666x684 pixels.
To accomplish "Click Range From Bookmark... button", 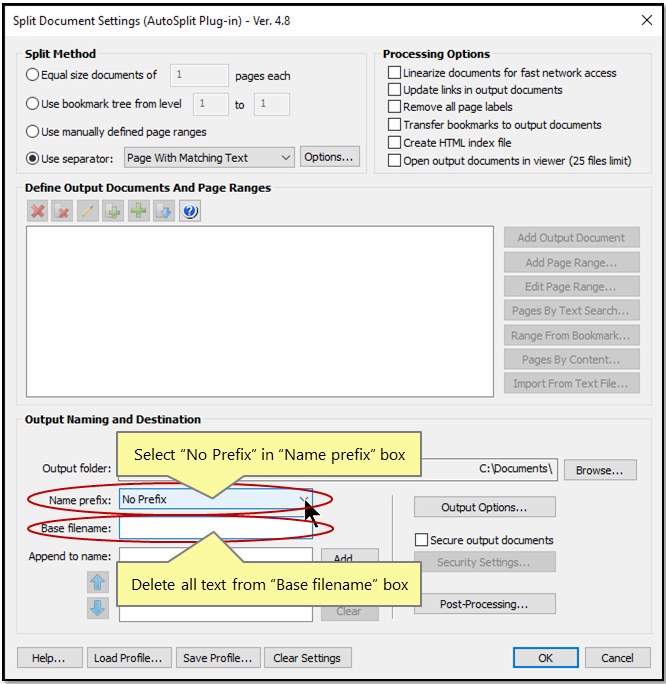I will coord(572,335).
